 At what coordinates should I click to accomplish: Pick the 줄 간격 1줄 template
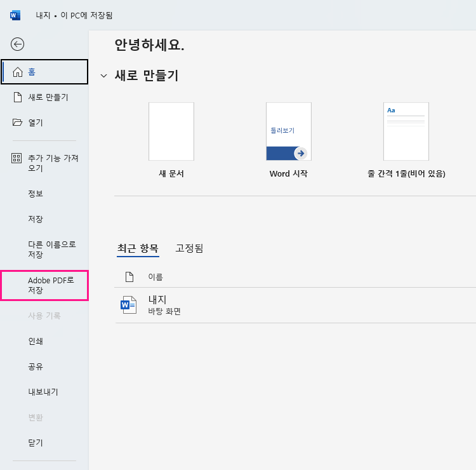pyautogui.click(x=406, y=131)
